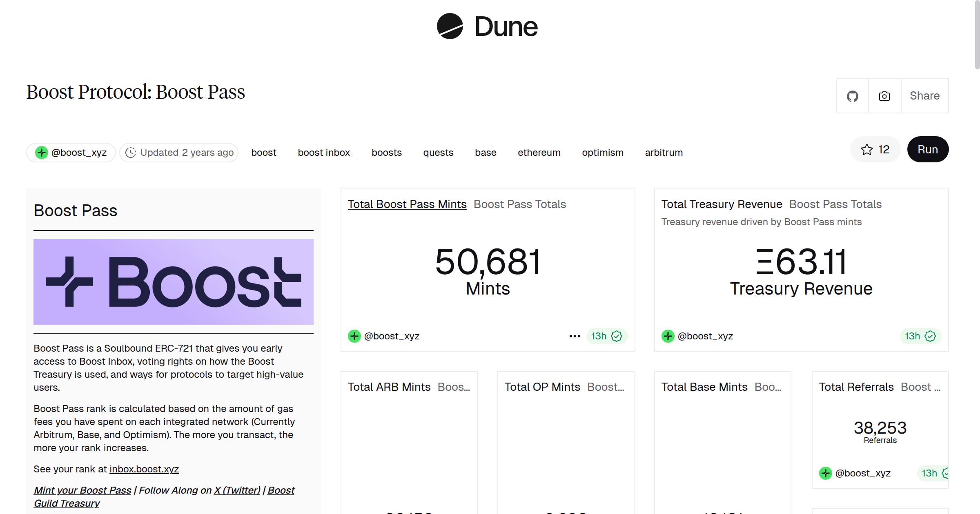Select the ethereum tag
980x514 pixels.
pyautogui.click(x=539, y=152)
